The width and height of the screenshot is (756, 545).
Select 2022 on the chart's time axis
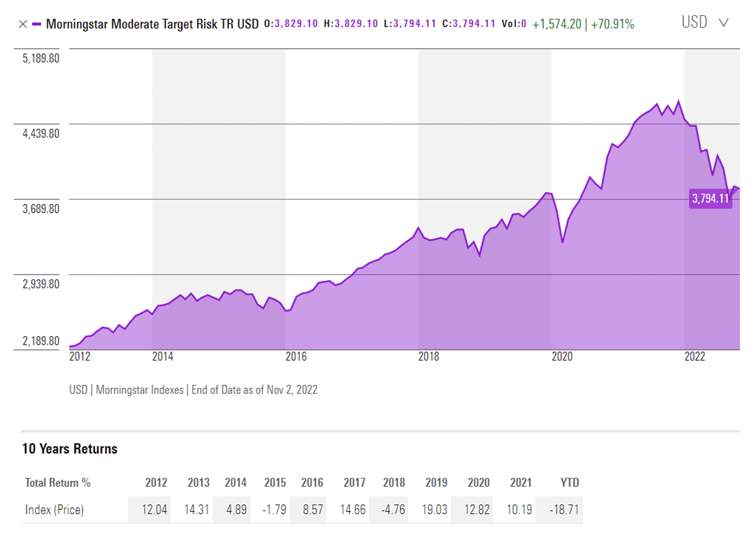694,357
